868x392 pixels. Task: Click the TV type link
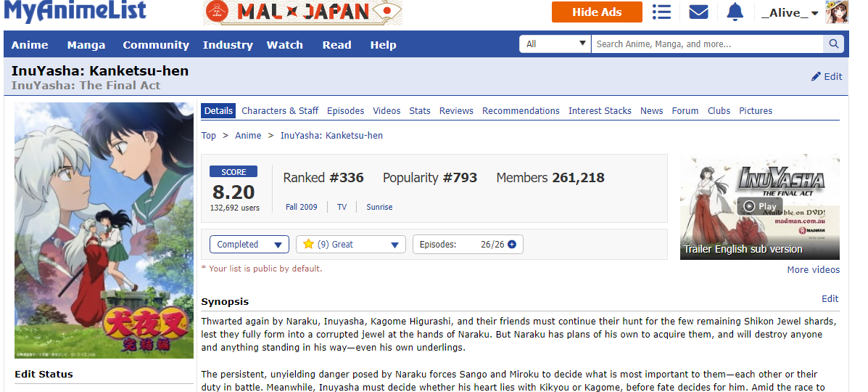point(342,207)
